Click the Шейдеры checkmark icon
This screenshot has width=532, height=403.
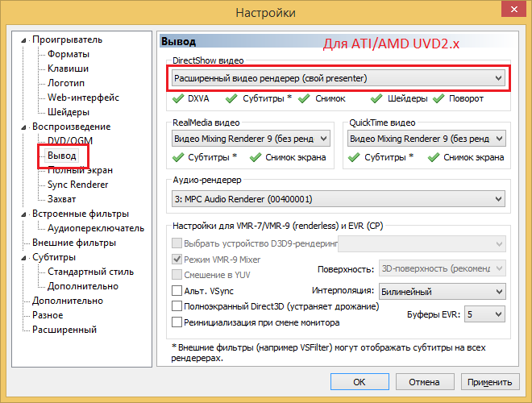point(376,98)
